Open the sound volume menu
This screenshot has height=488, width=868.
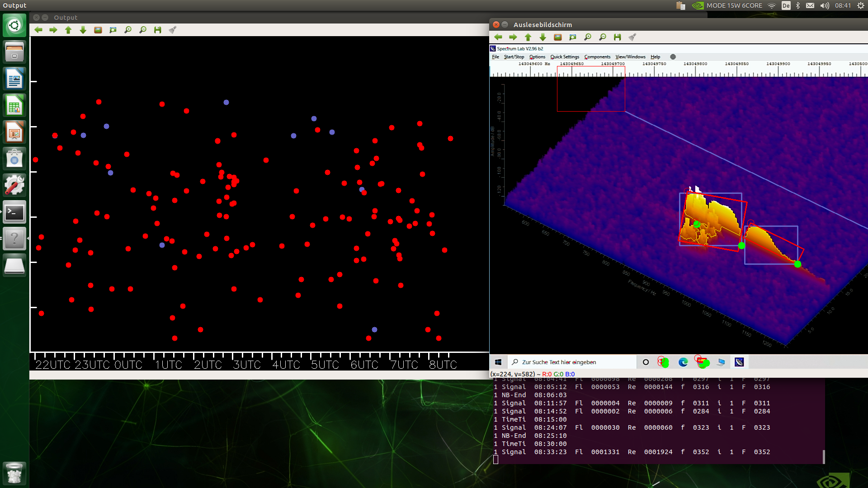825,5
